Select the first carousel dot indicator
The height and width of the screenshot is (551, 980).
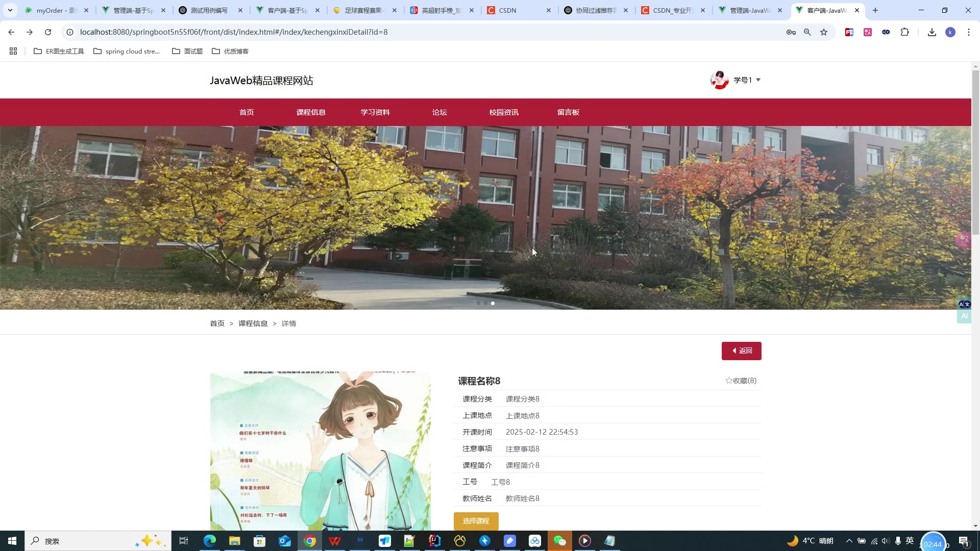[x=478, y=303]
